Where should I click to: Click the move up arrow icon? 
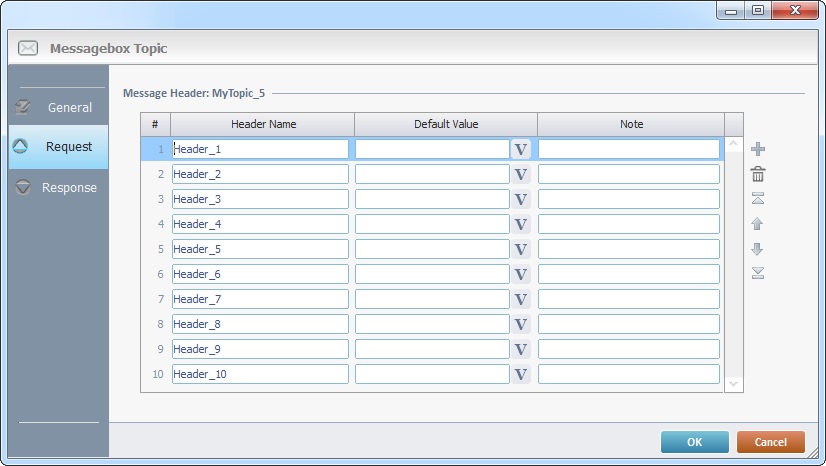[758, 224]
